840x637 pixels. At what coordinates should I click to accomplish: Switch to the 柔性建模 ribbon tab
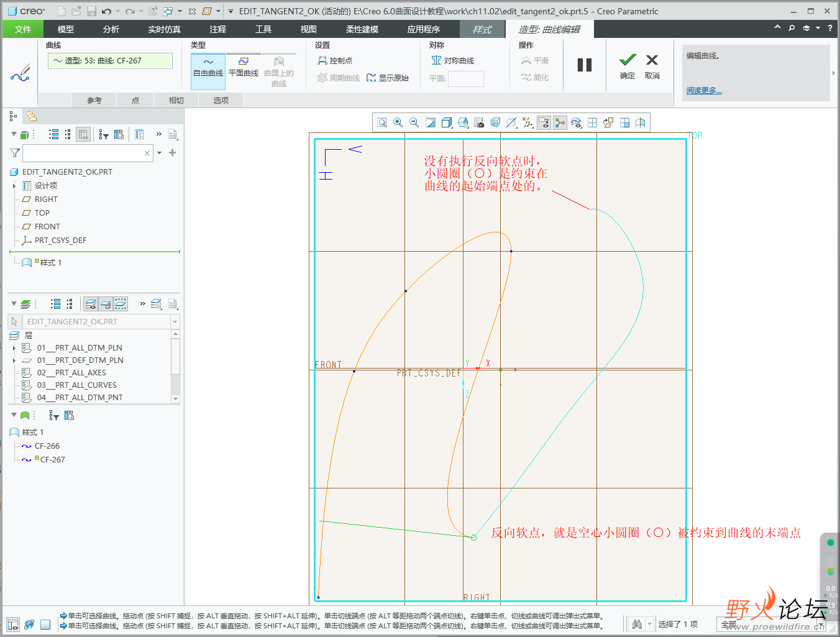pos(362,29)
